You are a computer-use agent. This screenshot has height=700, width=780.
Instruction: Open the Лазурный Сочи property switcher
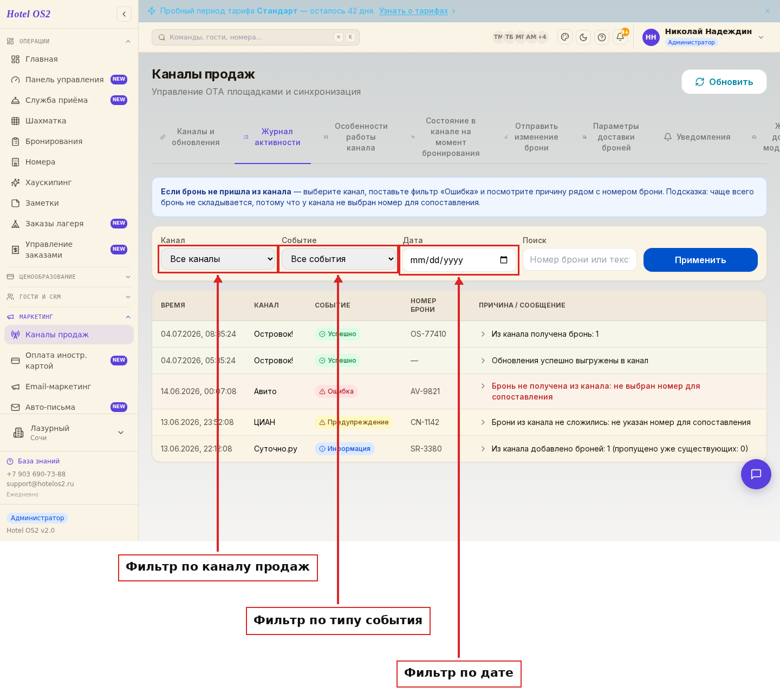[69, 433]
